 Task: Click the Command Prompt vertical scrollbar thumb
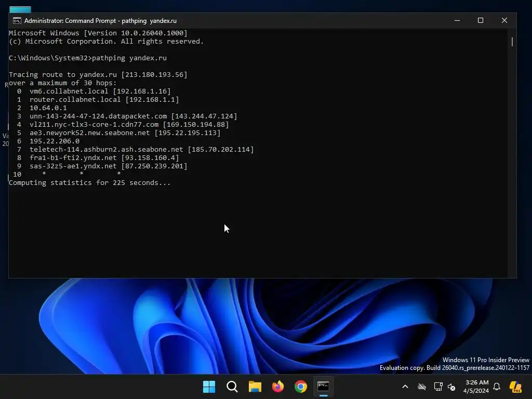pos(512,42)
